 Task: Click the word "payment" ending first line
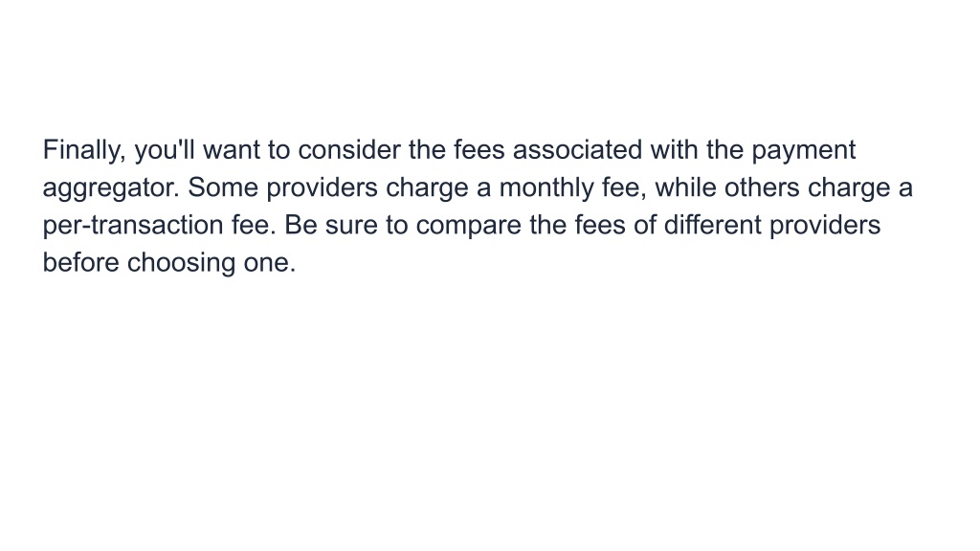tap(803, 152)
